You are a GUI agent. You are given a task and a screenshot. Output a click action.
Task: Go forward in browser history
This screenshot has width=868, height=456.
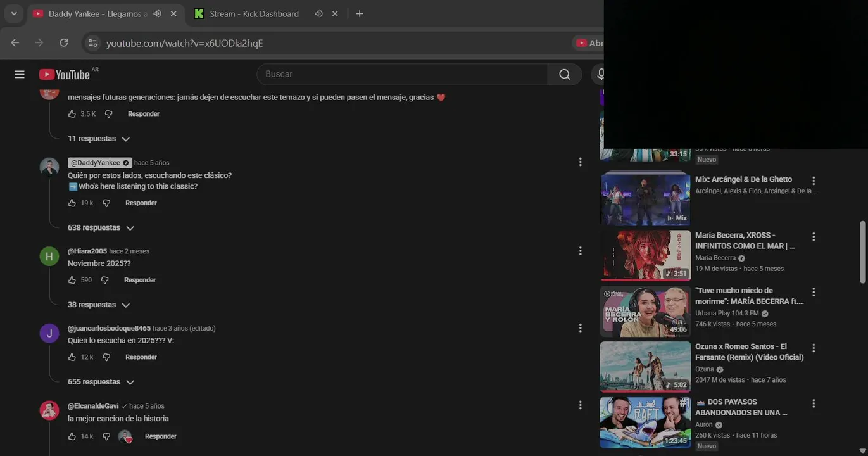coord(39,42)
